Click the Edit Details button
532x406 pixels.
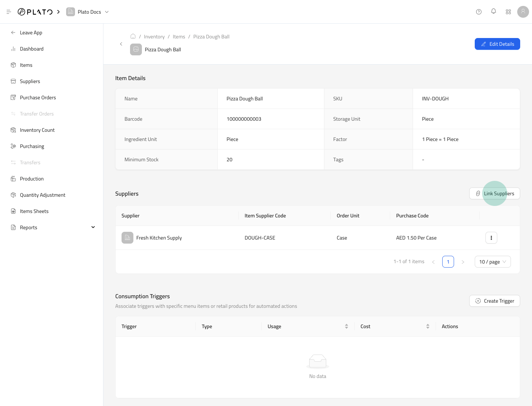497,44
